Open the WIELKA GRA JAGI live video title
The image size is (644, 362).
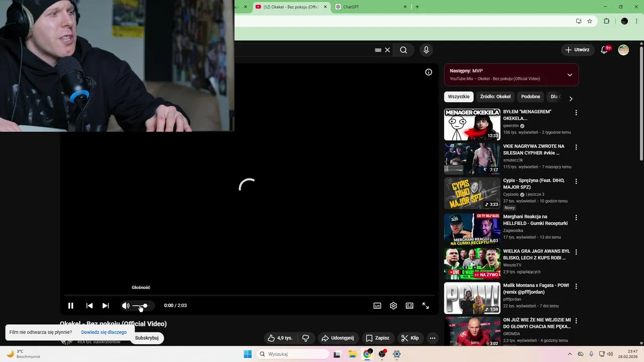coord(536,254)
